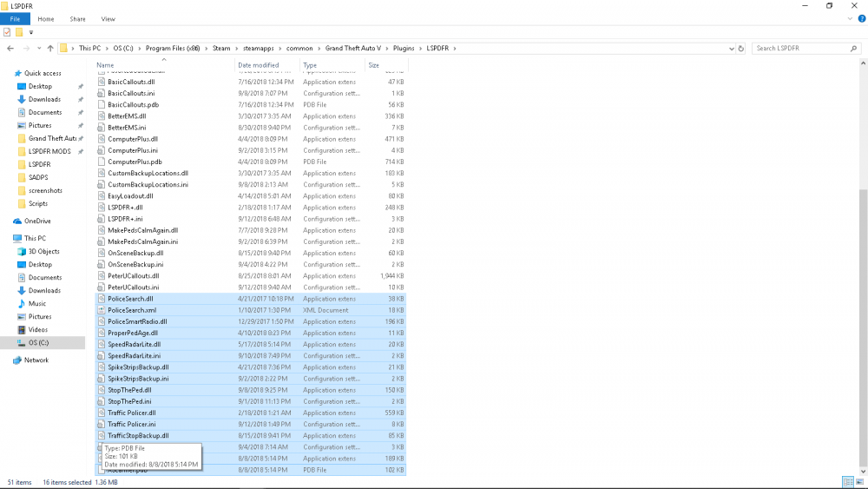Viewport: 868px width, 489px height.
Task: Sort files by Date modified column
Action: pos(258,65)
